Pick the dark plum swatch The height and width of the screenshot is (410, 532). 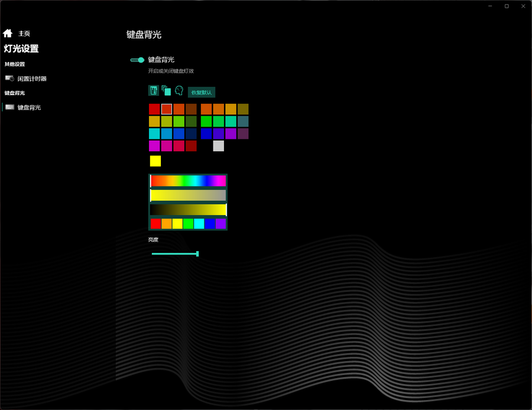tap(243, 134)
